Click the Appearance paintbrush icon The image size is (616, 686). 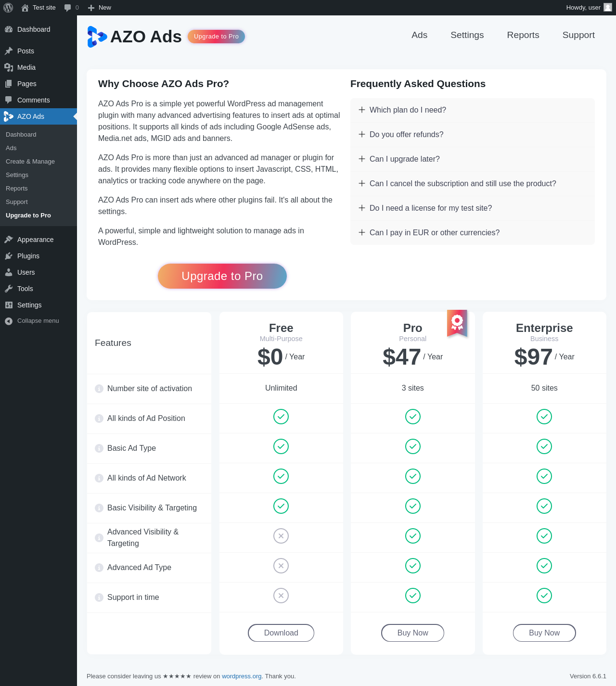tap(9, 240)
